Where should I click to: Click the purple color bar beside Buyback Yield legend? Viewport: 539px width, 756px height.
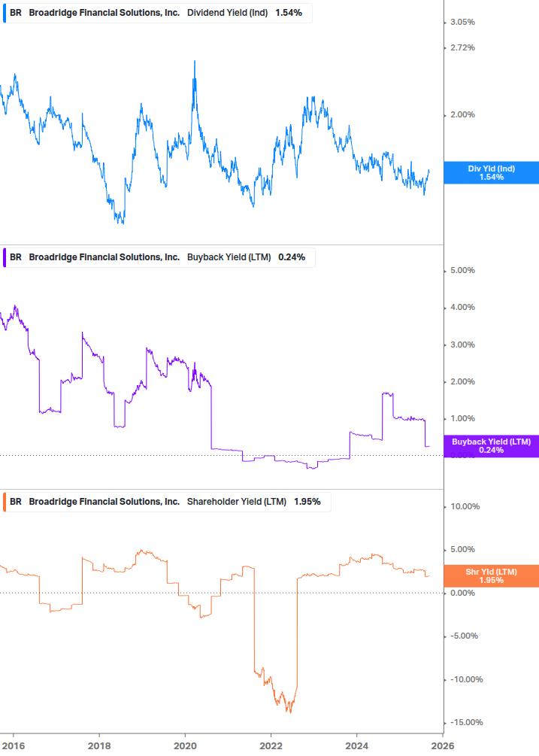[5, 257]
